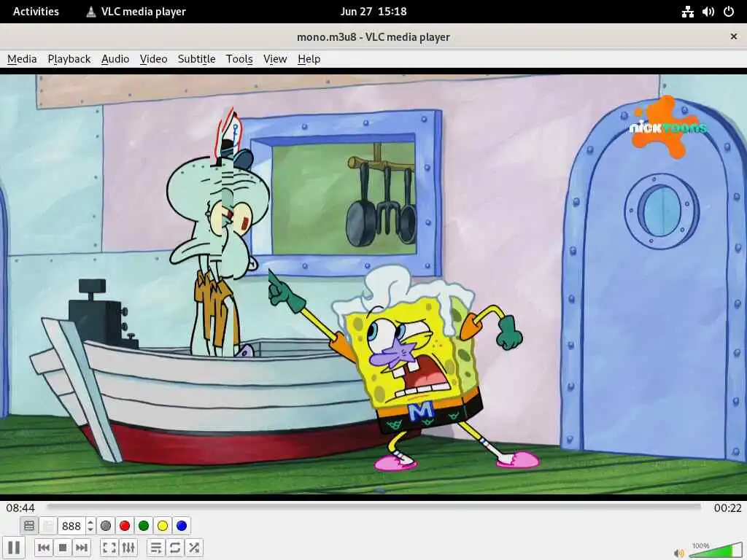Screen dimensions: 747x560
Task: Show the playlist view
Action: pos(156,548)
